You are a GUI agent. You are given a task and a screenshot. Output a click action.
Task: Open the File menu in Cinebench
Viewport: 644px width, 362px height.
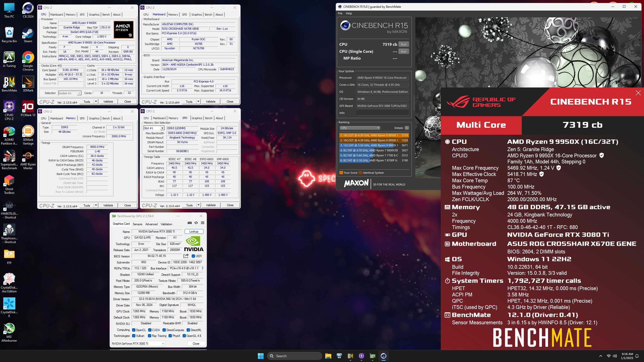[x=340, y=13]
